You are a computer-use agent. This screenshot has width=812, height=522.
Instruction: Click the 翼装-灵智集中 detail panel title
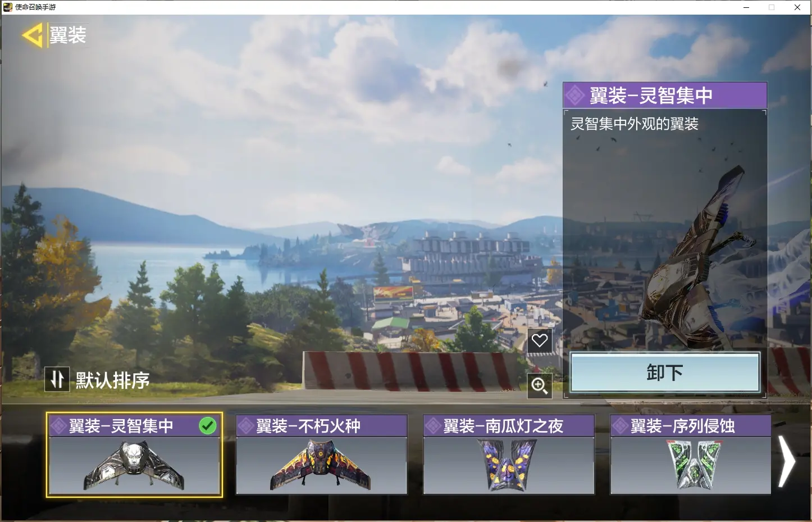pos(651,96)
